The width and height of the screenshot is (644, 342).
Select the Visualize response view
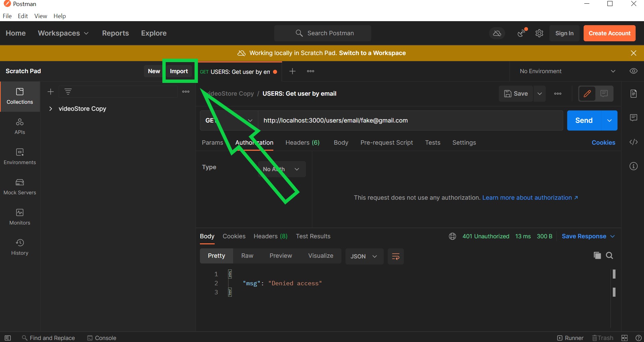coord(321,256)
